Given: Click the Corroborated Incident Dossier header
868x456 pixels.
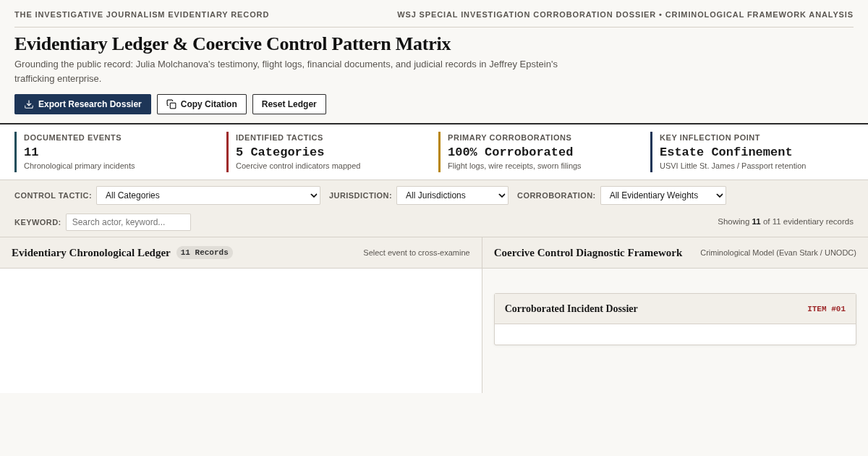Looking at the screenshot, I should [x=675, y=309].
